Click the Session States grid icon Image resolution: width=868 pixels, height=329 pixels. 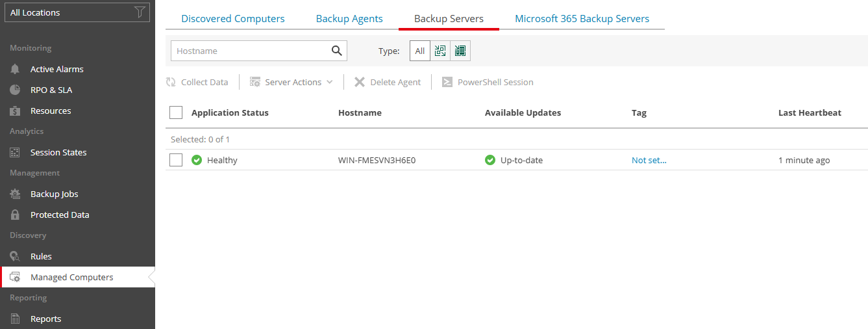tap(15, 152)
